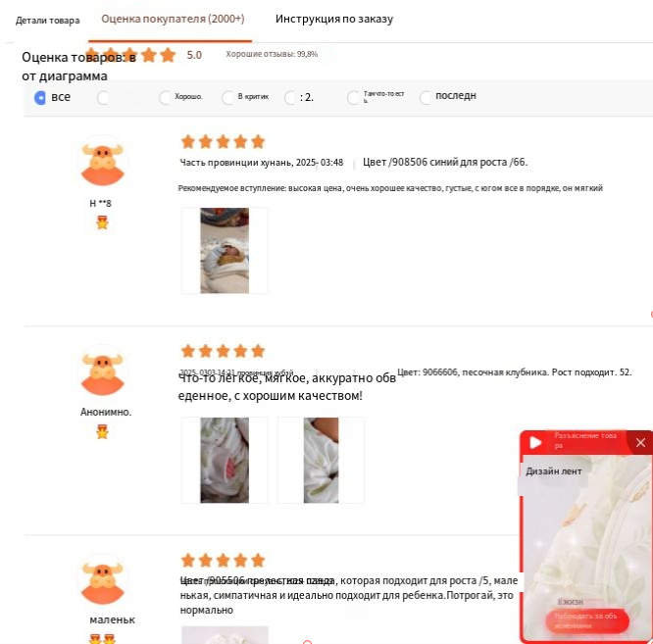Close the floating video popup
653x644 pixels.
640,442
